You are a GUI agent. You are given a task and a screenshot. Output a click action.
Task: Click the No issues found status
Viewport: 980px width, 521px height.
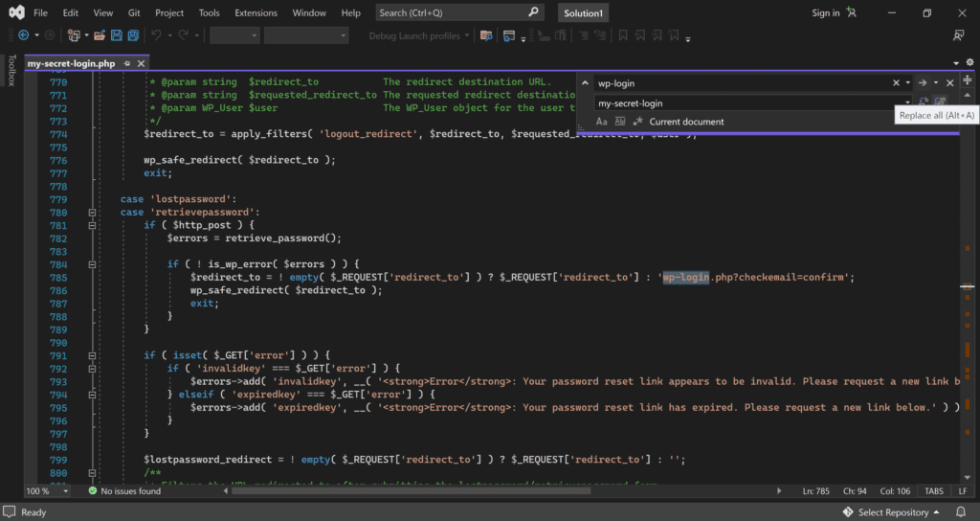[x=124, y=491]
